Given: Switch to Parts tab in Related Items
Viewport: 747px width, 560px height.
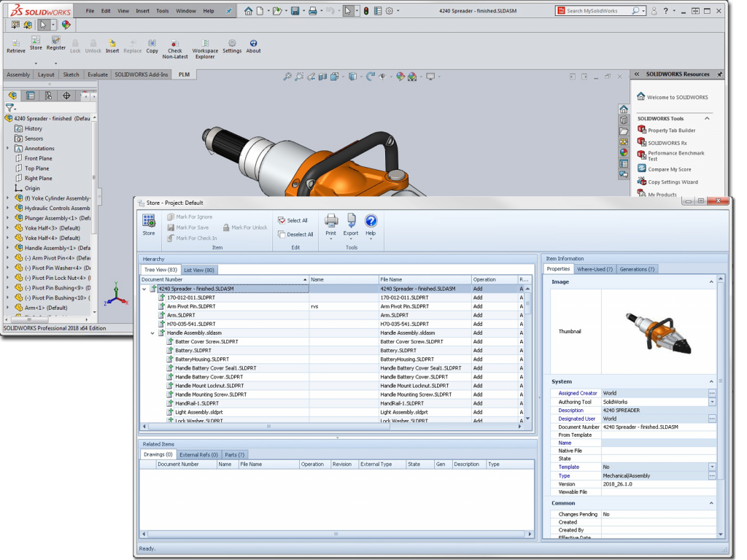Looking at the screenshot, I should pyautogui.click(x=234, y=455).
